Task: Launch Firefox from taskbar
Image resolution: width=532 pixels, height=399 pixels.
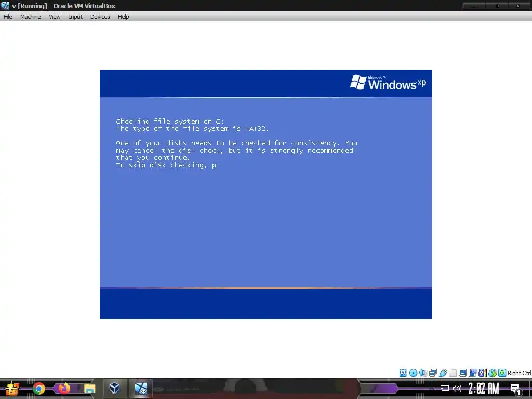Action: 64,389
